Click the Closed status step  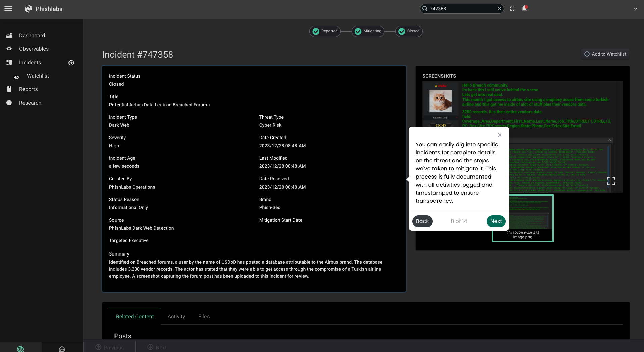(409, 31)
